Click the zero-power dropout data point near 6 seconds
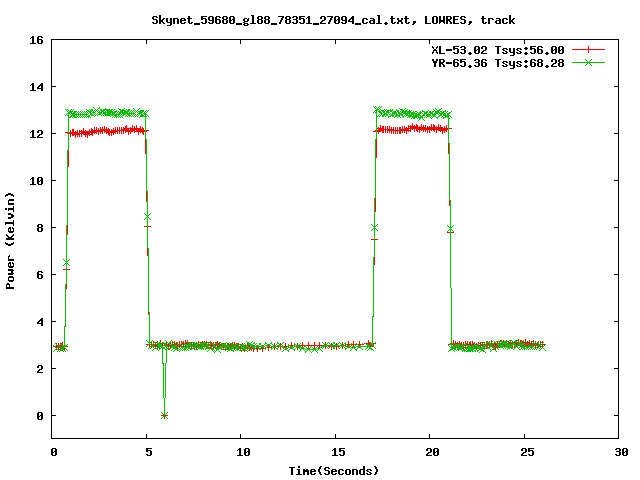 (x=164, y=416)
